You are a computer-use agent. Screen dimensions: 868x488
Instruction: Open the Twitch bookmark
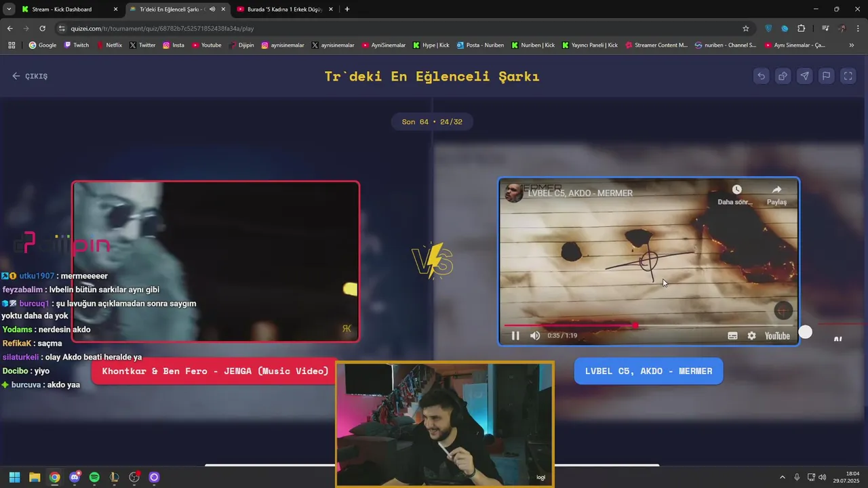click(x=76, y=45)
